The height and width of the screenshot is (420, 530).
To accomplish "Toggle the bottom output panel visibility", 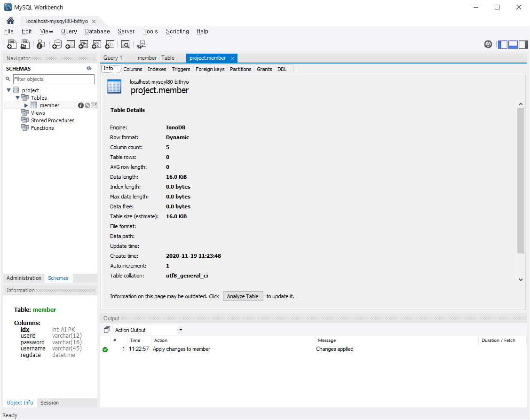I will (513, 44).
